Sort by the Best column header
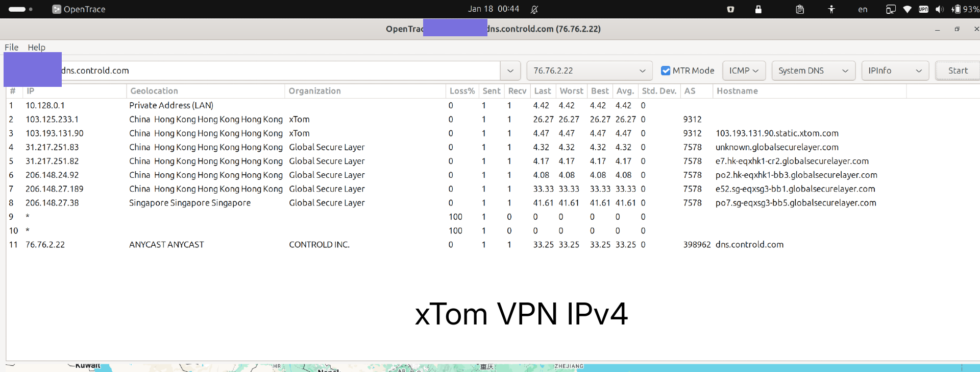 click(x=600, y=91)
